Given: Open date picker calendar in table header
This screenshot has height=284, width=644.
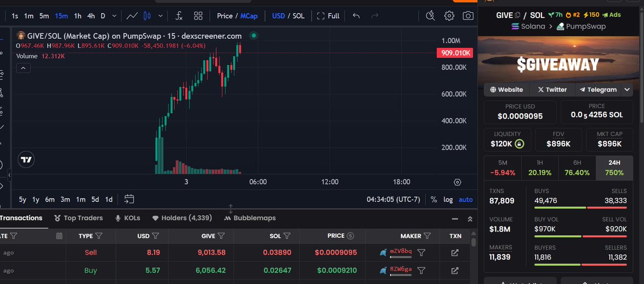Looking at the screenshot, I should click(x=60, y=236).
